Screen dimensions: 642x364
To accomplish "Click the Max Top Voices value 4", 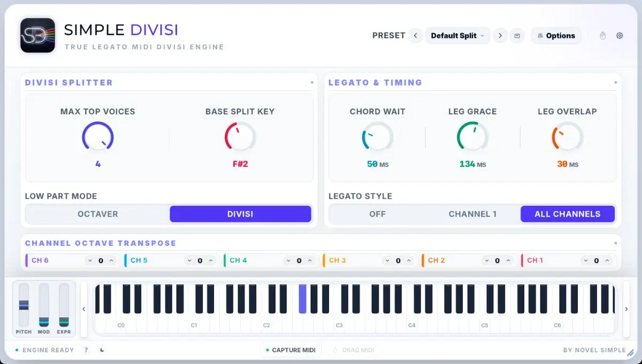I will click(x=98, y=164).
